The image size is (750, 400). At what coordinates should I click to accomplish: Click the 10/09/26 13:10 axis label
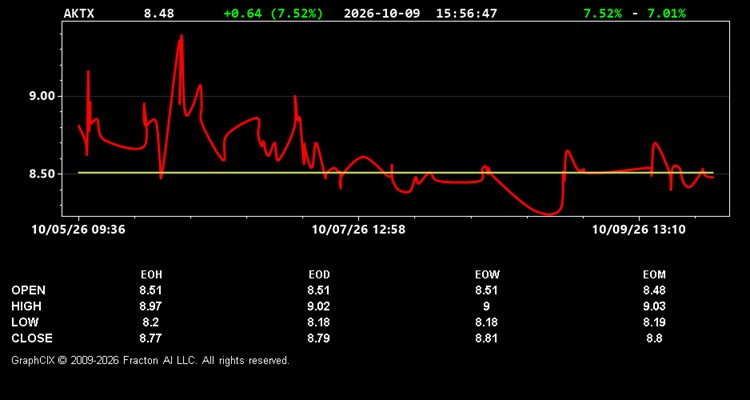click(639, 230)
